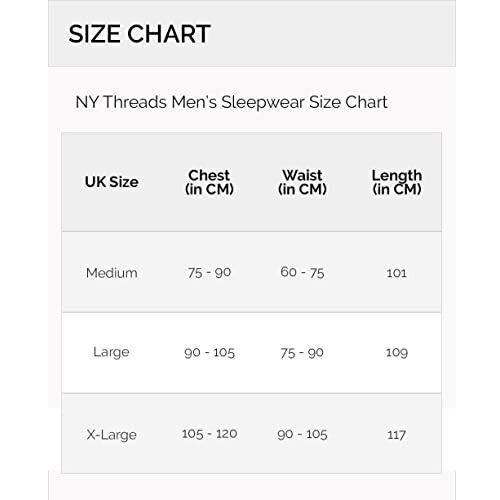Viewport: 500px width, 500px height.
Task: Select the Medium size row label
Action: coord(112,273)
